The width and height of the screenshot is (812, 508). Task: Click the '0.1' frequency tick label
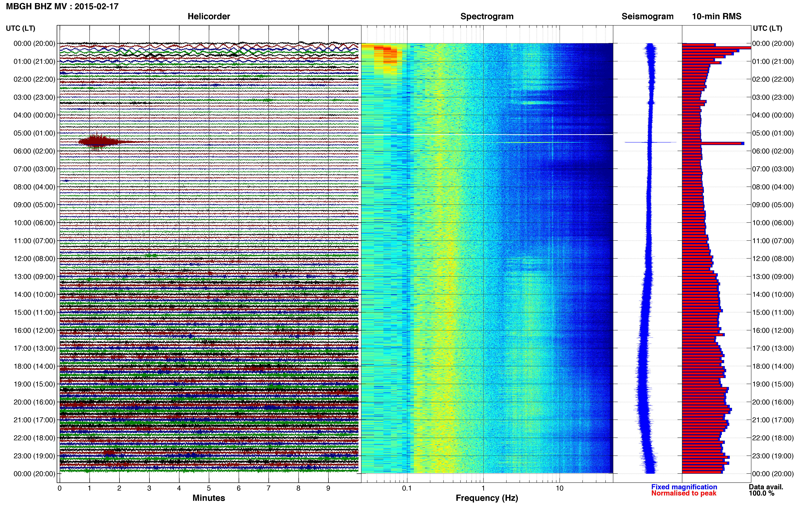click(407, 488)
